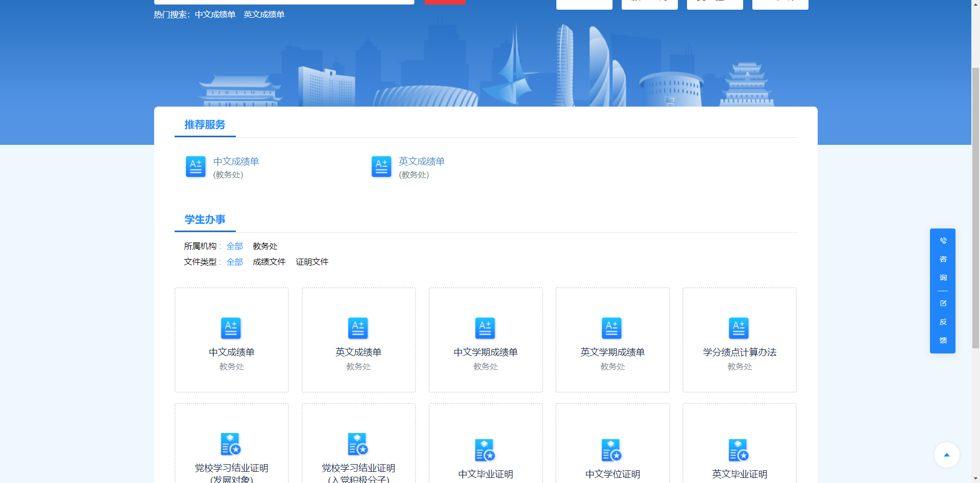
Task: Click the 中文毕业证明 card title
Action: coord(485,474)
